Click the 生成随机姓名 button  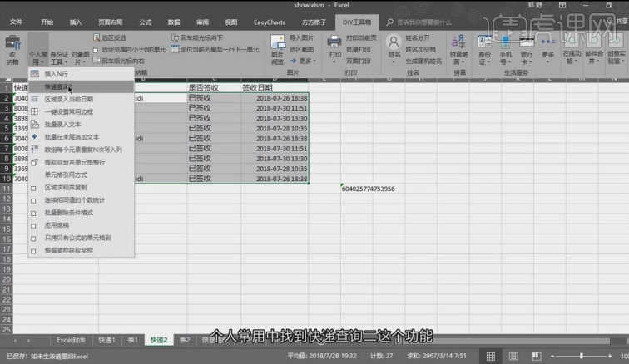pyautogui.click(x=423, y=61)
